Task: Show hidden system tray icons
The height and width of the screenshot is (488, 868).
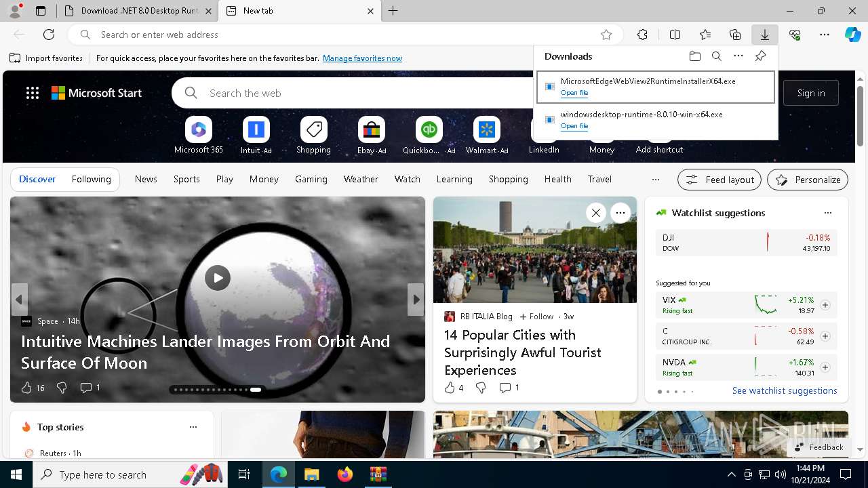Action: pyautogui.click(x=731, y=474)
